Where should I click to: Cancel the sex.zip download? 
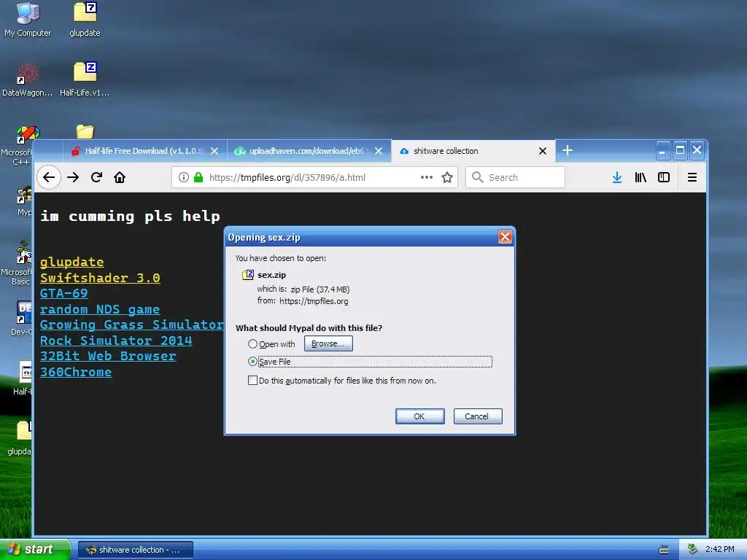pyautogui.click(x=477, y=416)
